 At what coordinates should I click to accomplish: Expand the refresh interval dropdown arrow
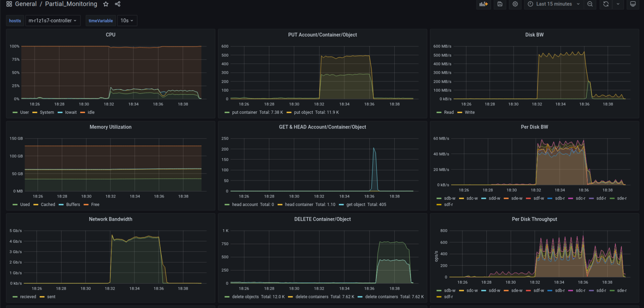coord(618,4)
